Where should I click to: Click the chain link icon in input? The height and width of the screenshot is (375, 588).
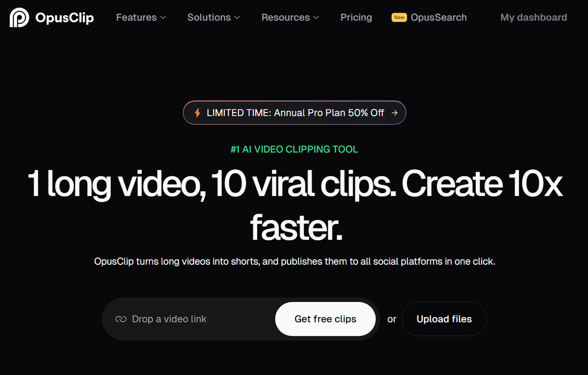(x=121, y=319)
